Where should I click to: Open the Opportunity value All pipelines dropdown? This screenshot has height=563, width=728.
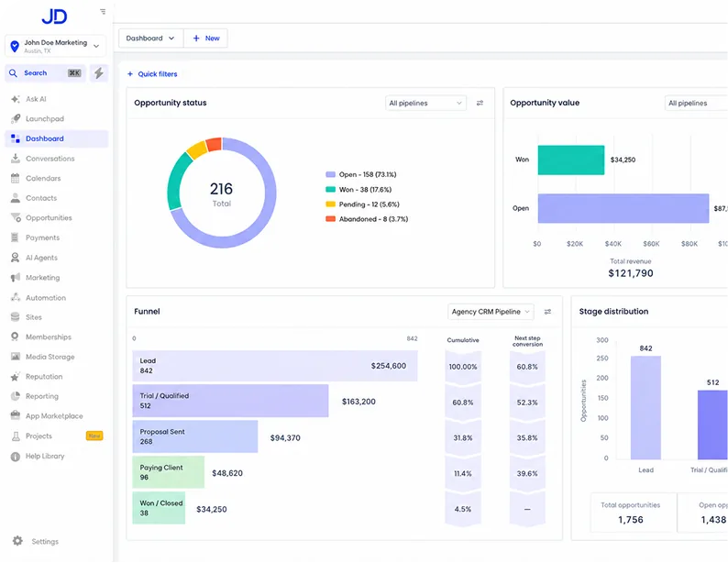[696, 103]
